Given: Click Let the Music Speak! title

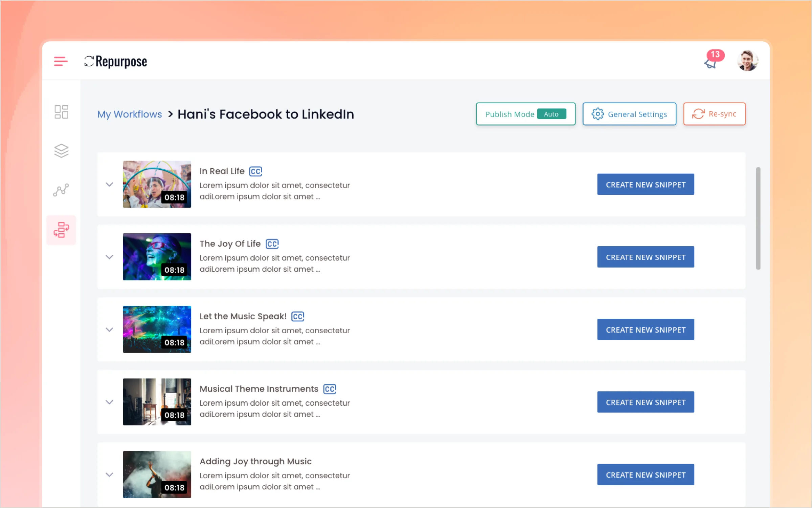Looking at the screenshot, I should (243, 316).
